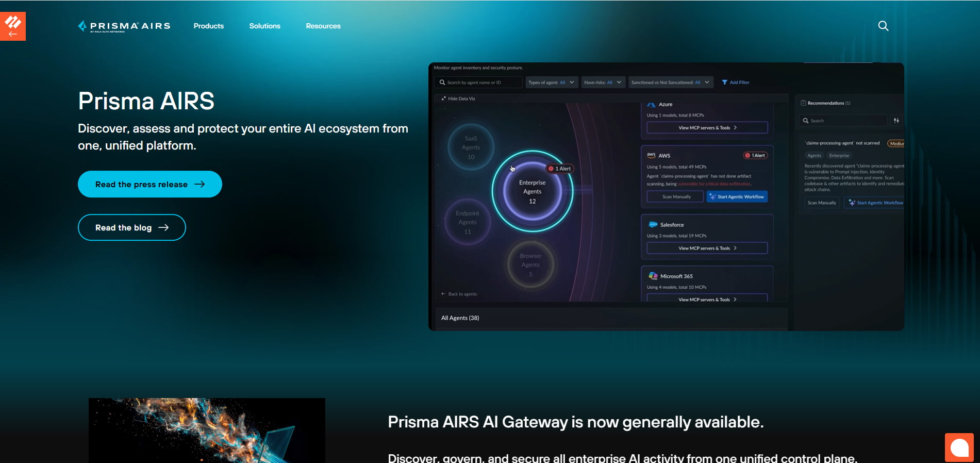Select the SaaS Agents 10 bubble
The width and height of the screenshot is (980, 463).
pyautogui.click(x=471, y=147)
